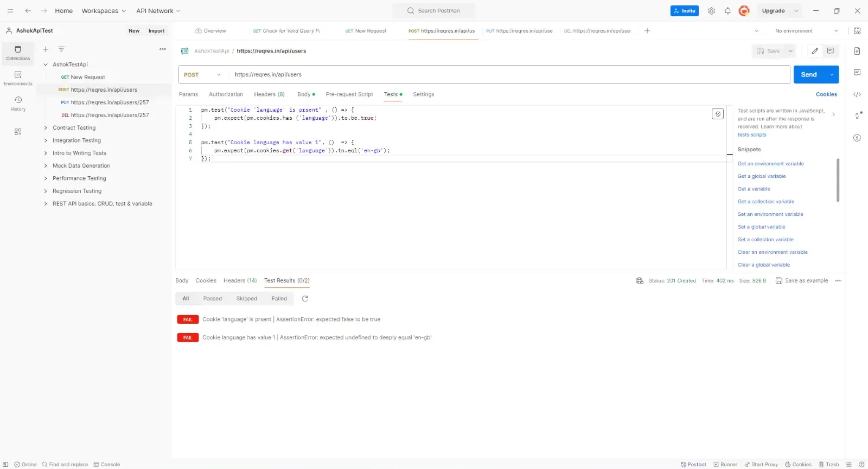Open Postbot in the script editor

[718, 114]
